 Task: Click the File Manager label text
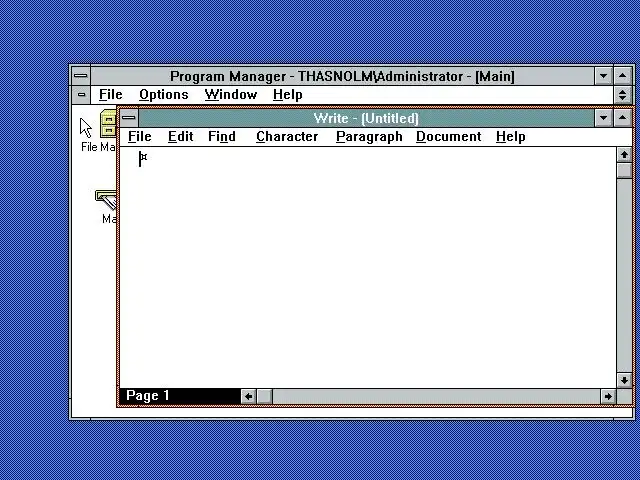pos(98,147)
